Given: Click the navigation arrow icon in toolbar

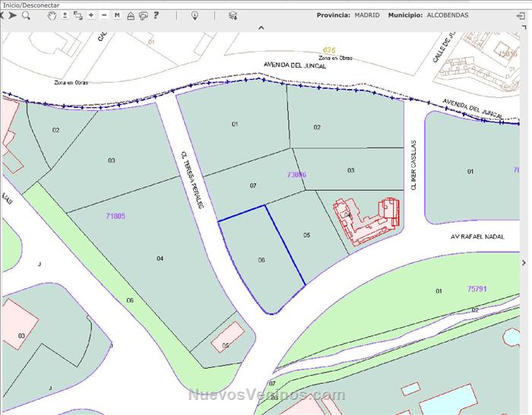Looking at the screenshot, I should click(14, 15).
